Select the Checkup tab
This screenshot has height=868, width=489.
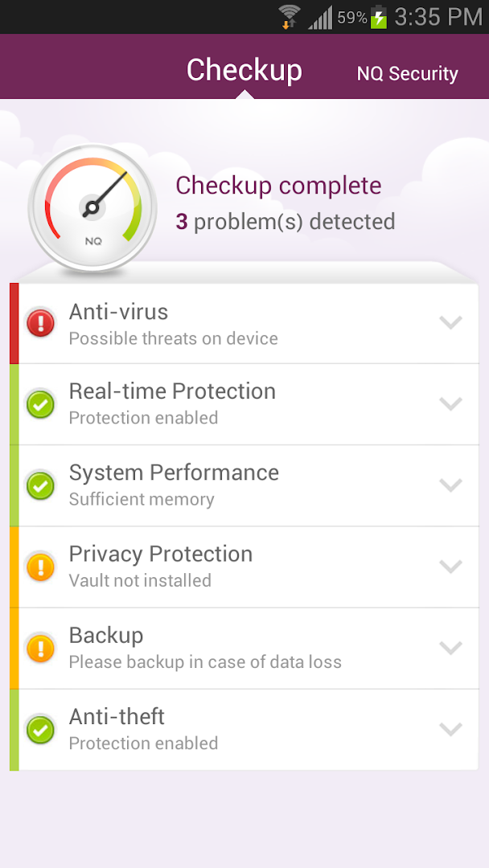(244, 71)
